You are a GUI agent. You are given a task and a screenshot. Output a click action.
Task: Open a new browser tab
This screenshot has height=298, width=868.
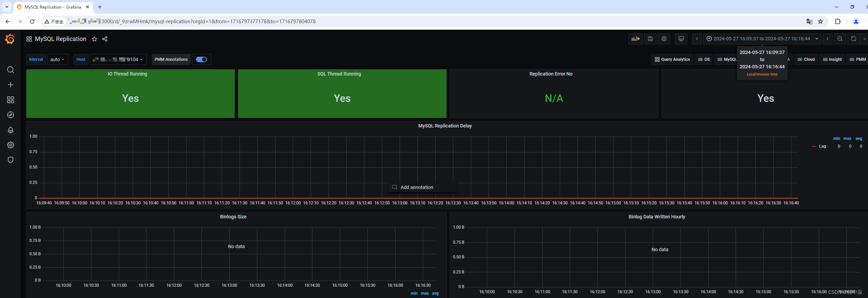pyautogui.click(x=100, y=7)
